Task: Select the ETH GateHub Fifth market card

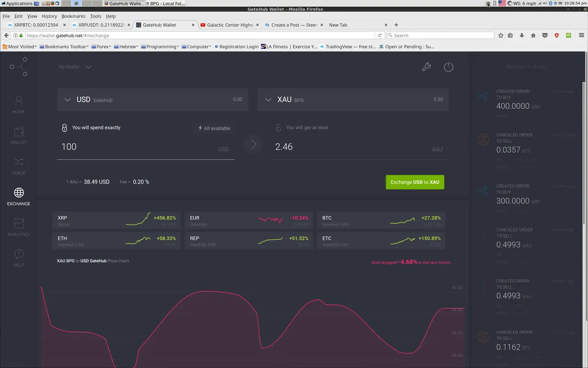Action: [x=117, y=241]
